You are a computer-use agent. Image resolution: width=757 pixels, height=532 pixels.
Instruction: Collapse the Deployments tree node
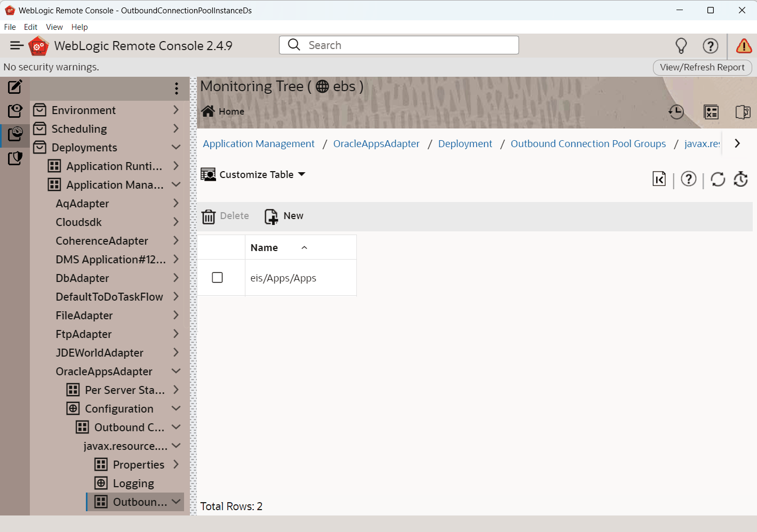tap(176, 147)
